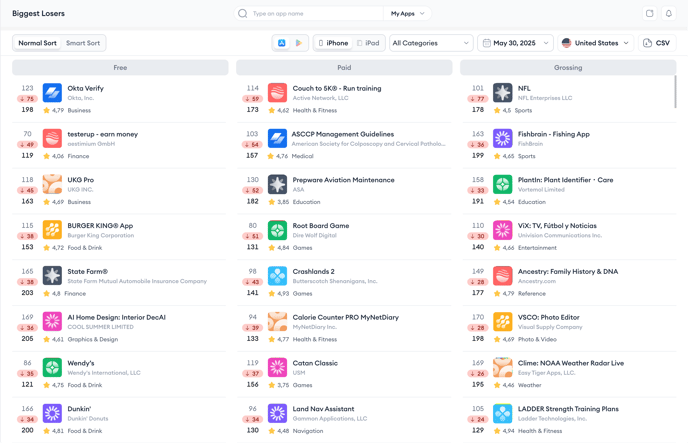Open the United States country dropdown
Screen dimensions: 688x443
[x=595, y=43]
